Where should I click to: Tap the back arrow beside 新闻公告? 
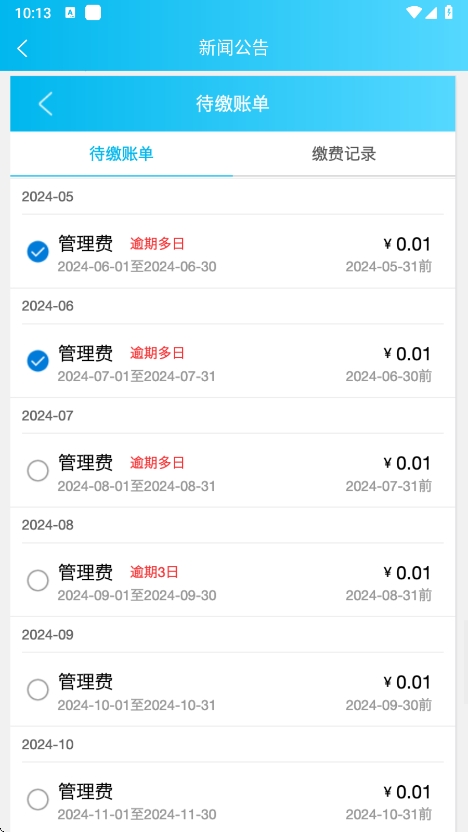click(x=22, y=48)
